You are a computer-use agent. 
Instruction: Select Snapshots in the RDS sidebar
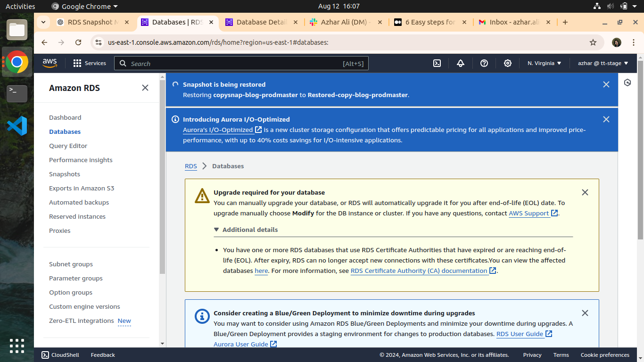[x=65, y=174]
